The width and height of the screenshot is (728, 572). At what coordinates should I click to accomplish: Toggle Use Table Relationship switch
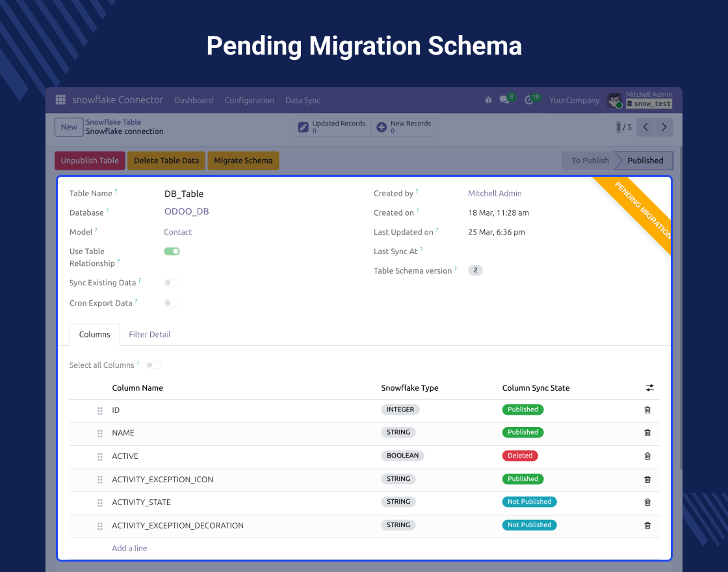[172, 251]
